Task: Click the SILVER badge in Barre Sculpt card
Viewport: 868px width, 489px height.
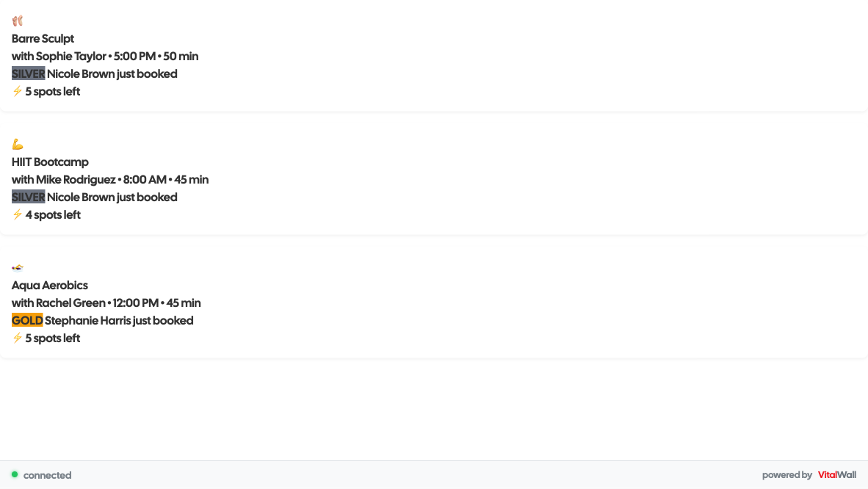Action: (x=28, y=73)
